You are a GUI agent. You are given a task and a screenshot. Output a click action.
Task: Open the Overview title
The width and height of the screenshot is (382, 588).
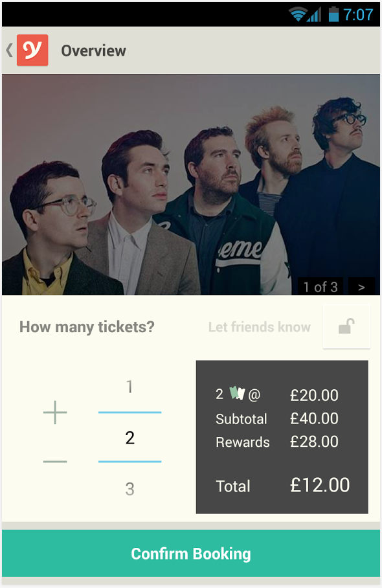click(94, 51)
